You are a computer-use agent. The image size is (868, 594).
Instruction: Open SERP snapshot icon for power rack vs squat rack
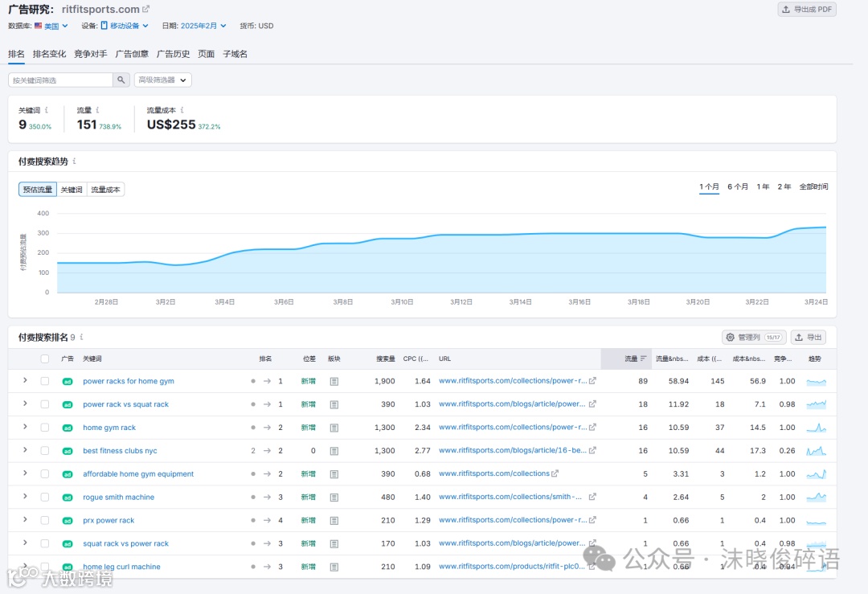pyautogui.click(x=334, y=404)
